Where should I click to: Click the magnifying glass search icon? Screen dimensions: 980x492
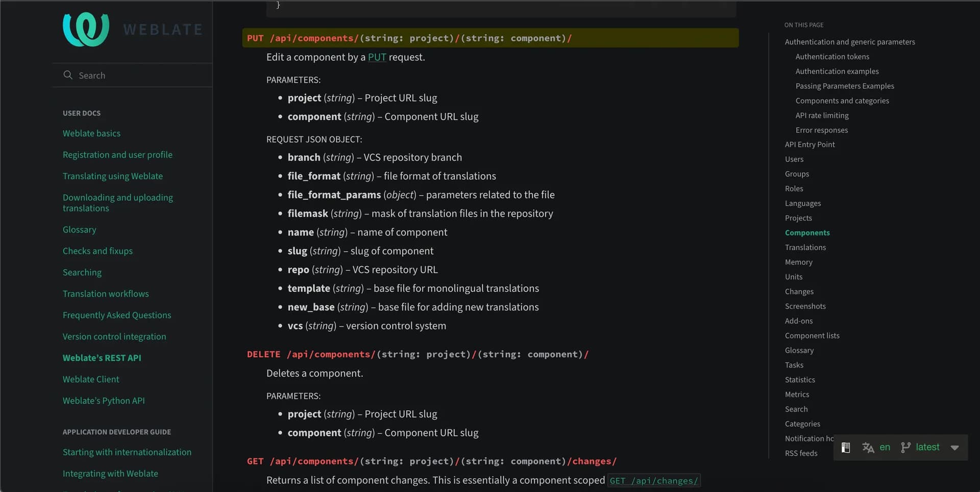point(68,75)
